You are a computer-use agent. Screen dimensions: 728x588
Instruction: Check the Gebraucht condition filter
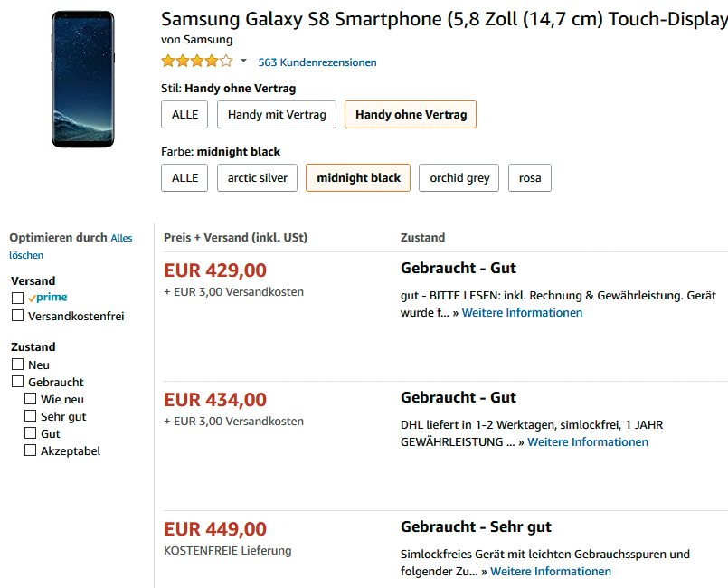(17, 382)
